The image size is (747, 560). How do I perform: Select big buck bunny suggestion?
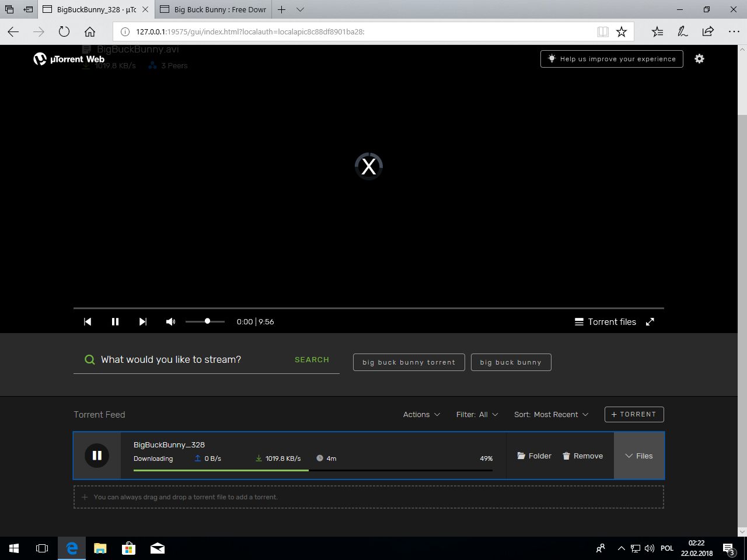point(511,362)
